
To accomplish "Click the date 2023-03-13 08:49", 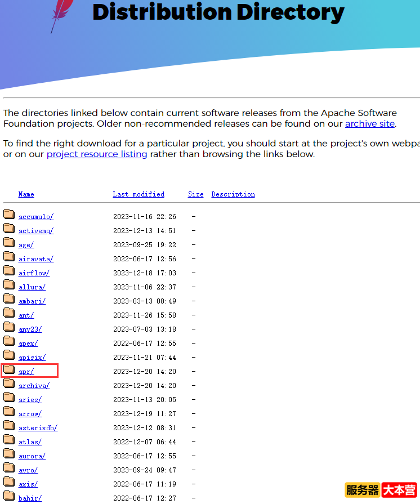I will (145, 301).
